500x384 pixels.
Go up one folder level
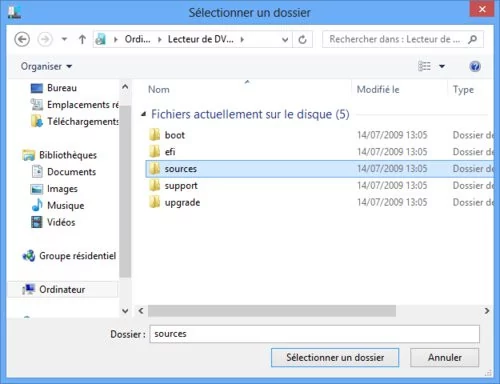(x=82, y=40)
